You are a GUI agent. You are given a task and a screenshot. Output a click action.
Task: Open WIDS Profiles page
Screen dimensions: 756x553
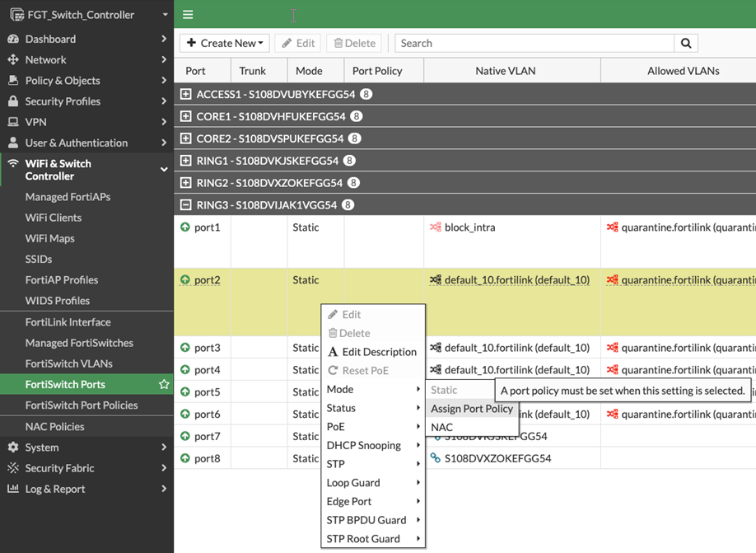58,301
